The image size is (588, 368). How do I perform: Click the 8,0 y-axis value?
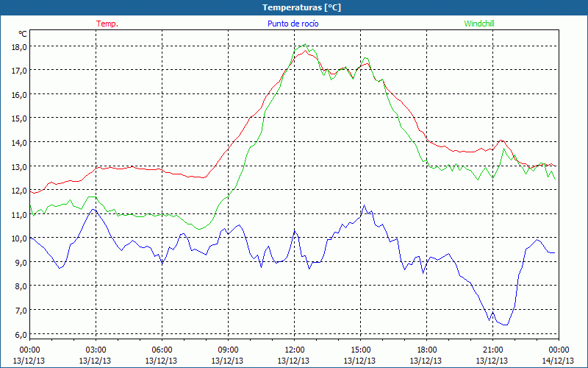click(21, 286)
